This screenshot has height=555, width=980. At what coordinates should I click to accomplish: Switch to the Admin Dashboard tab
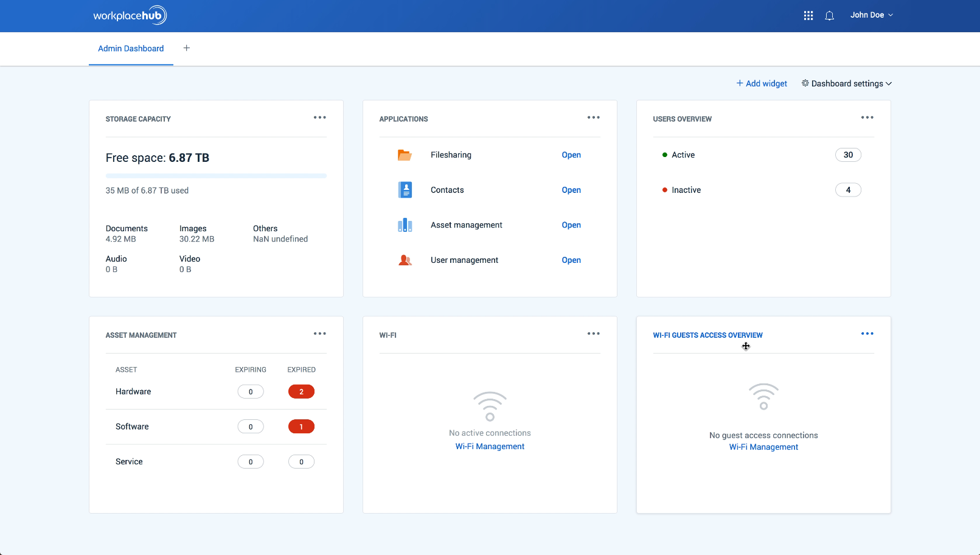point(131,49)
